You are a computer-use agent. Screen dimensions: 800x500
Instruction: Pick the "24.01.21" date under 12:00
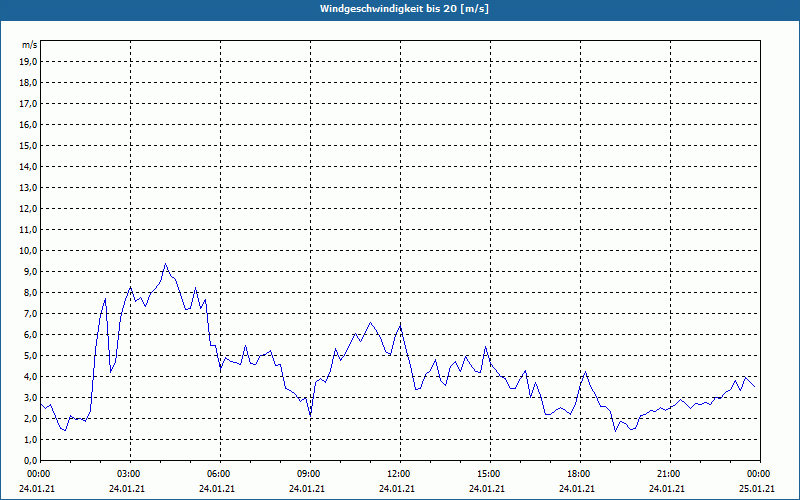click(397, 488)
